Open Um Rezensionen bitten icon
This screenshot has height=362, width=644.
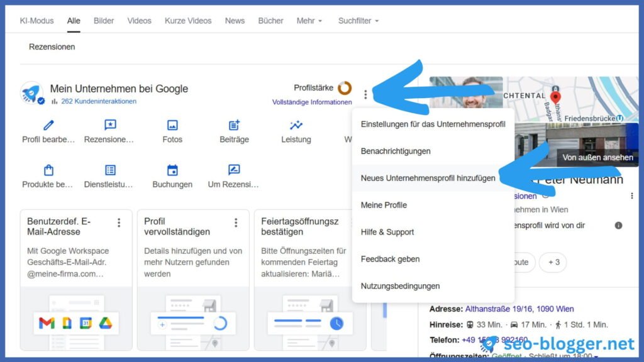tap(234, 170)
